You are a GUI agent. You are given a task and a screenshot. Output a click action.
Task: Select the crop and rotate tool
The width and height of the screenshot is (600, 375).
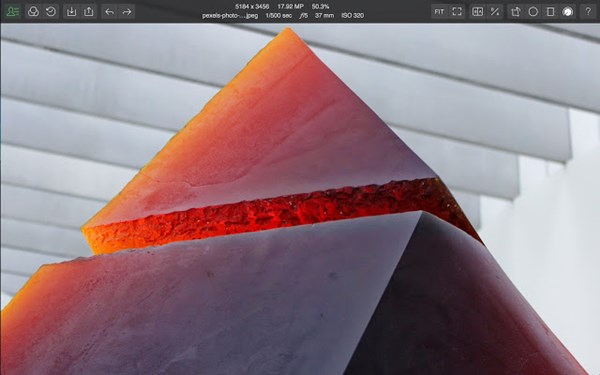point(516,11)
